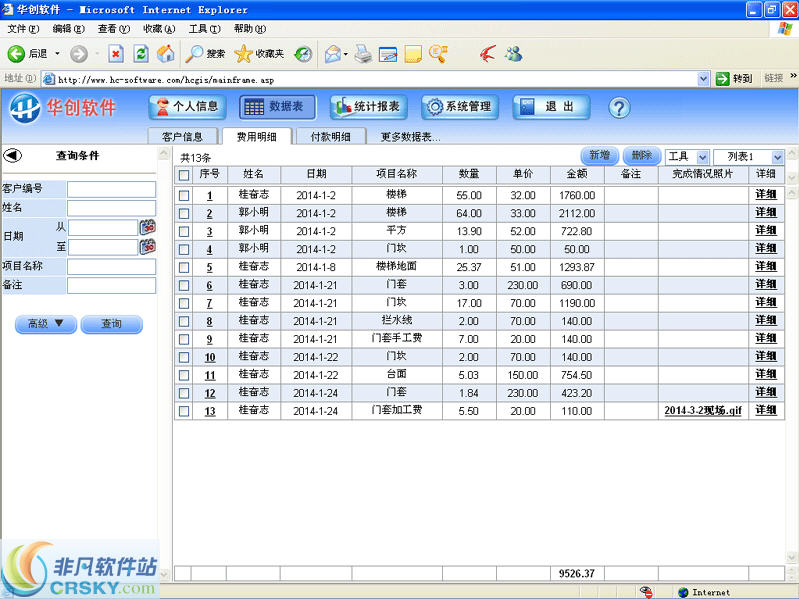Check the checkbox for row 1
The width and height of the screenshot is (799, 599).
[184, 196]
